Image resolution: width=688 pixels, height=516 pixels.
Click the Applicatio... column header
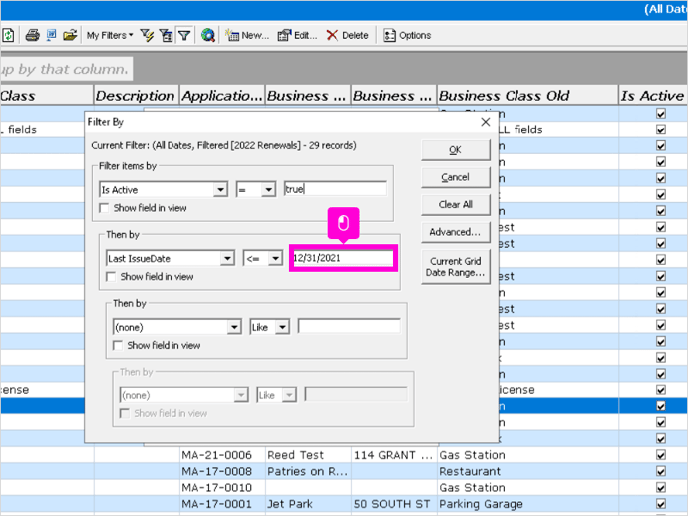(222, 96)
